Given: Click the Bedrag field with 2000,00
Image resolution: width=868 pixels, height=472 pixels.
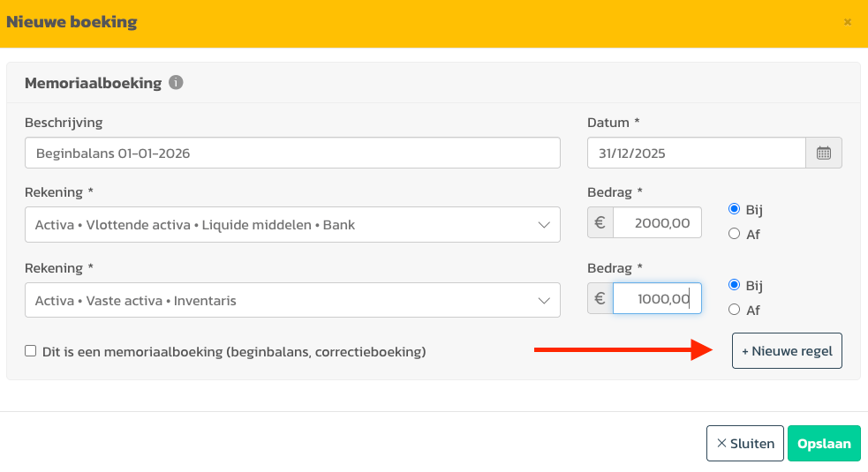Looking at the screenshot, I should click(x=657, y=223).
